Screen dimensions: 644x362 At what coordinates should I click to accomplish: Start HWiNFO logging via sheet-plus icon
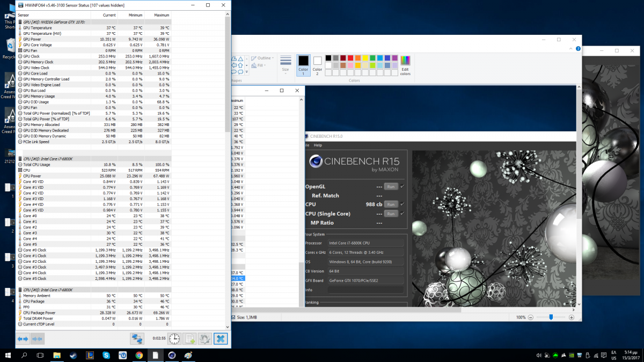[x=189, y=339]
